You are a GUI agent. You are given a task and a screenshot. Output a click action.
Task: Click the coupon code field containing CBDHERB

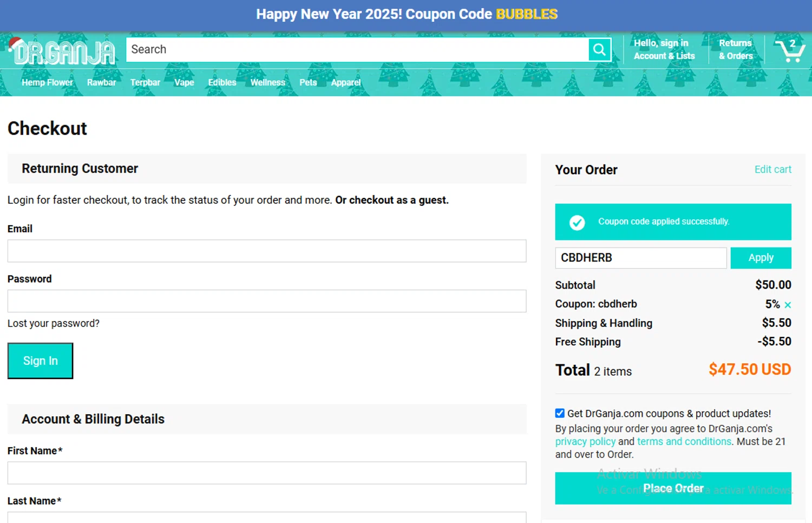pos(641,258)
